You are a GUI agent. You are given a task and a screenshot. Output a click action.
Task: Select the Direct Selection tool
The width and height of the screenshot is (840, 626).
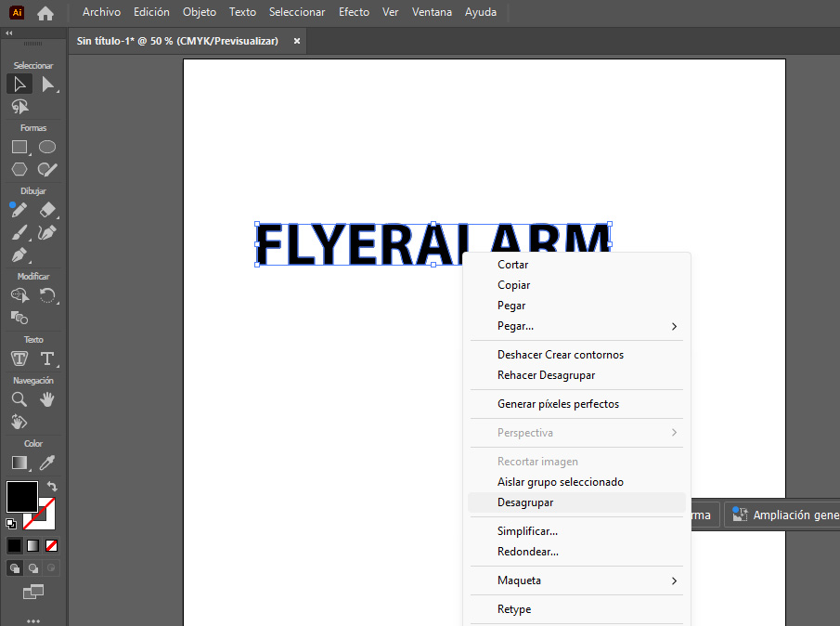[x=47, y=85]
